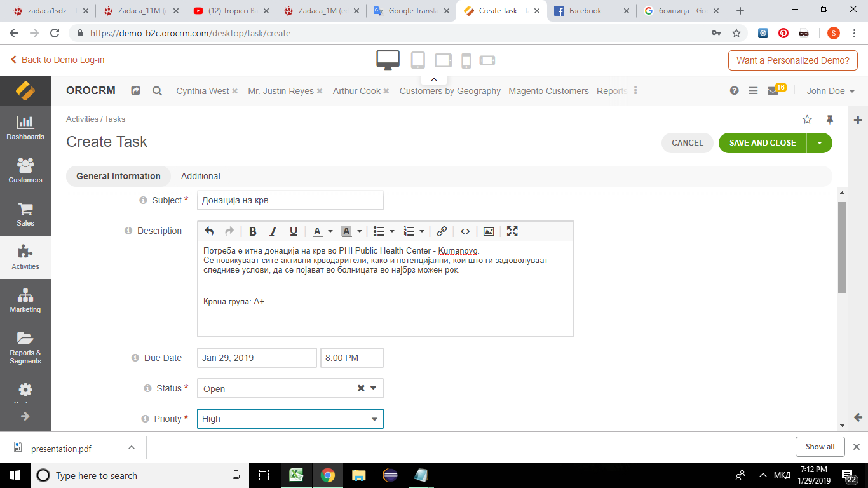Switch to the Additional tab

[200, 176]
